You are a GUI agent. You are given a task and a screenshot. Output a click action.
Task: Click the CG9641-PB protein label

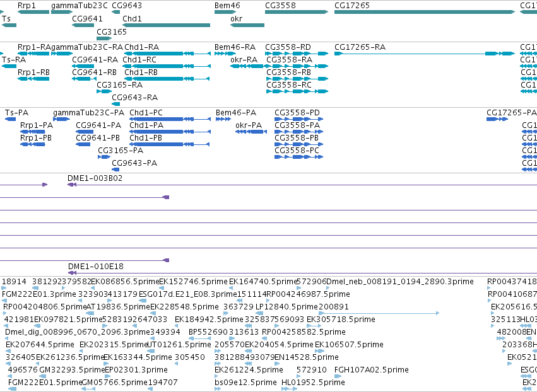(x=98, y=138)
